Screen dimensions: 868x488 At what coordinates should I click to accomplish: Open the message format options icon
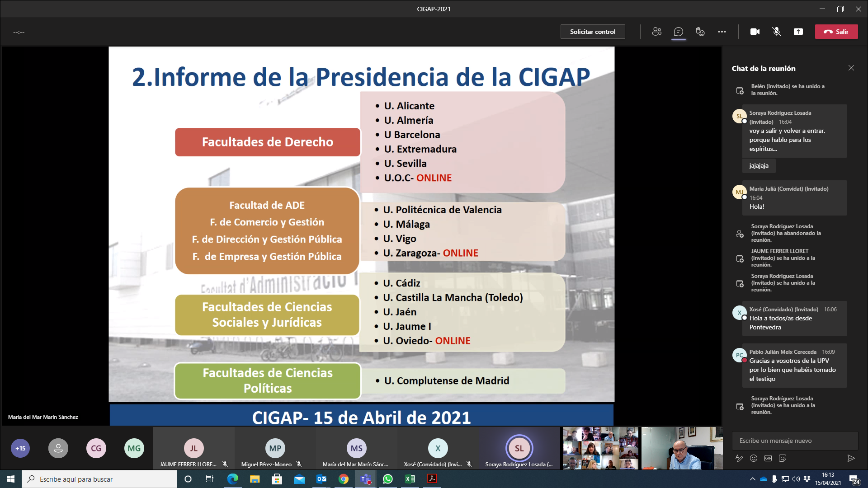(739, 458)
